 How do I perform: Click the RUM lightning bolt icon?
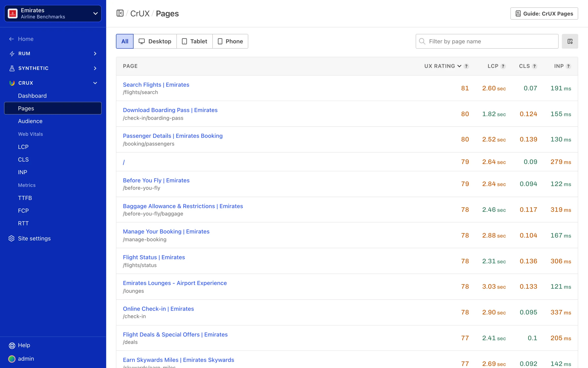(x=12, y=54)
